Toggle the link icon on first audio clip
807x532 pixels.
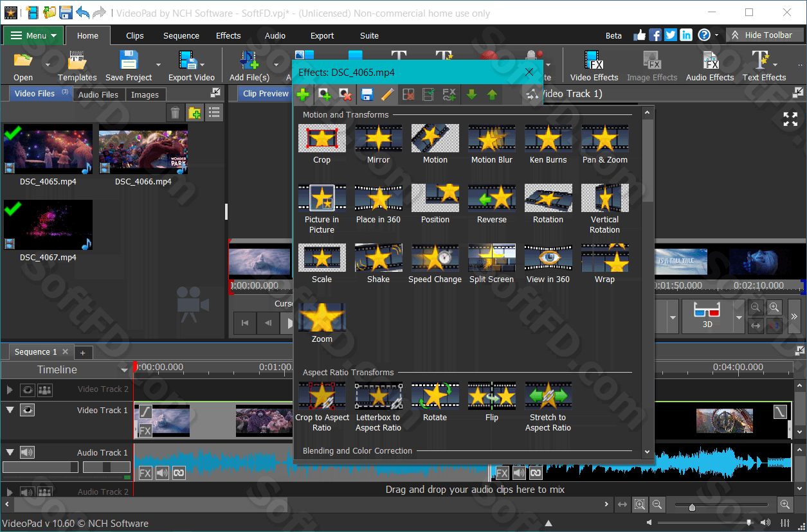point(179,473)
